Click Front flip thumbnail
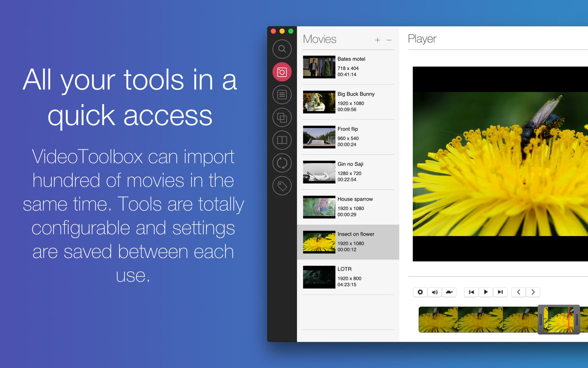This screenshot has width=588, height=368. pos(319,137)
